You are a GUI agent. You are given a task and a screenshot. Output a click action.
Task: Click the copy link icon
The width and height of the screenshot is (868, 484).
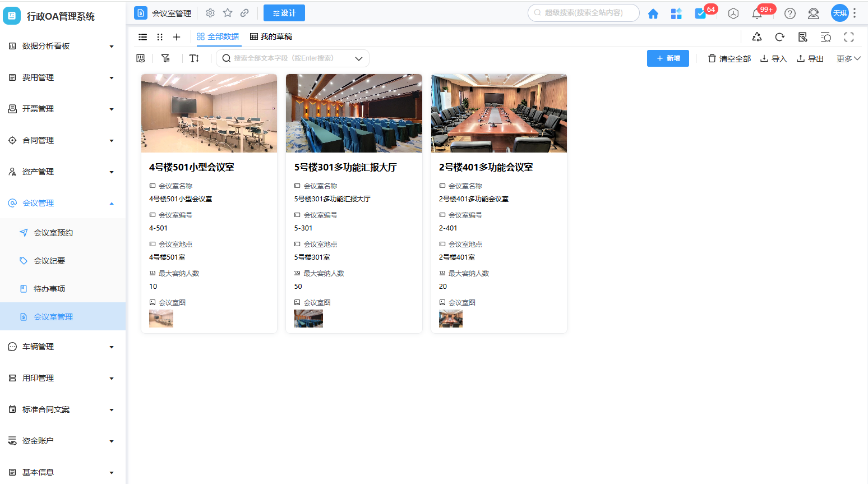click(244, 13)
